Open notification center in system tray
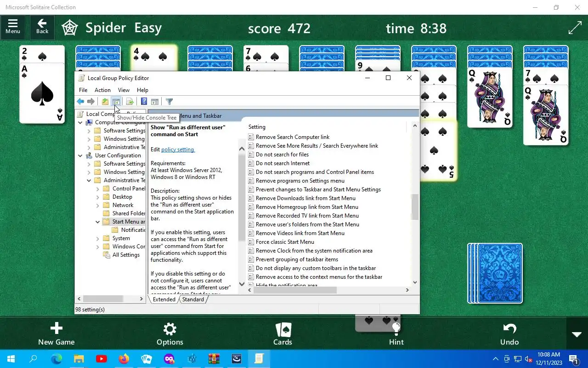The height and width of the screenshot is (368, 588). [574, 359]
